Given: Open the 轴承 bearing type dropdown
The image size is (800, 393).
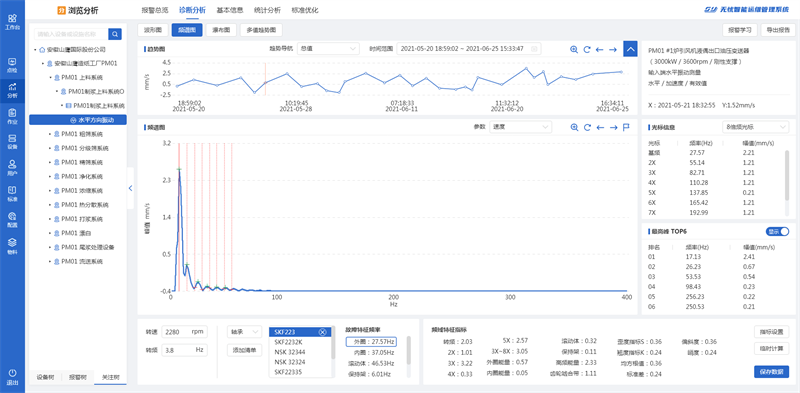Looking at the screenshot, I should tap(244, 332).
